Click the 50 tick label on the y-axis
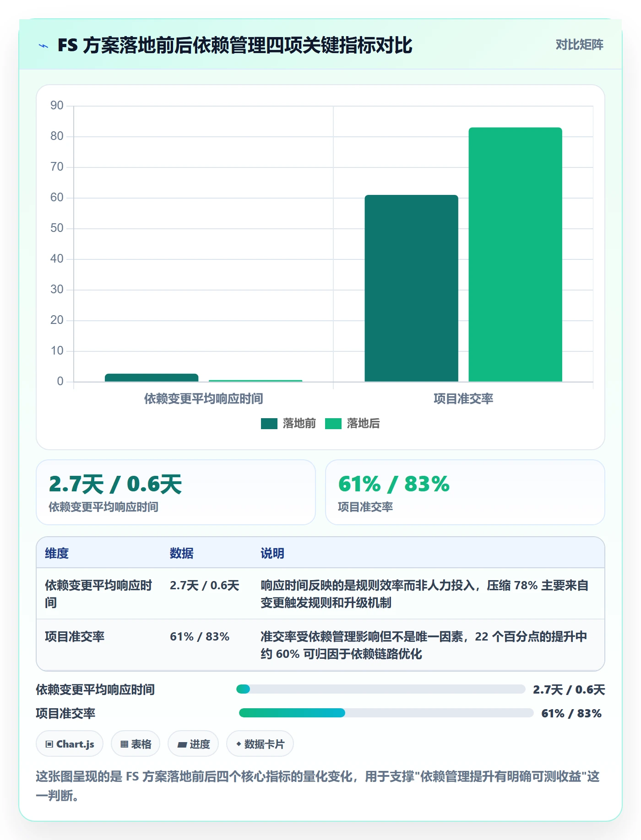The width and height of the screenshot is (641, 840). point(57,228)
